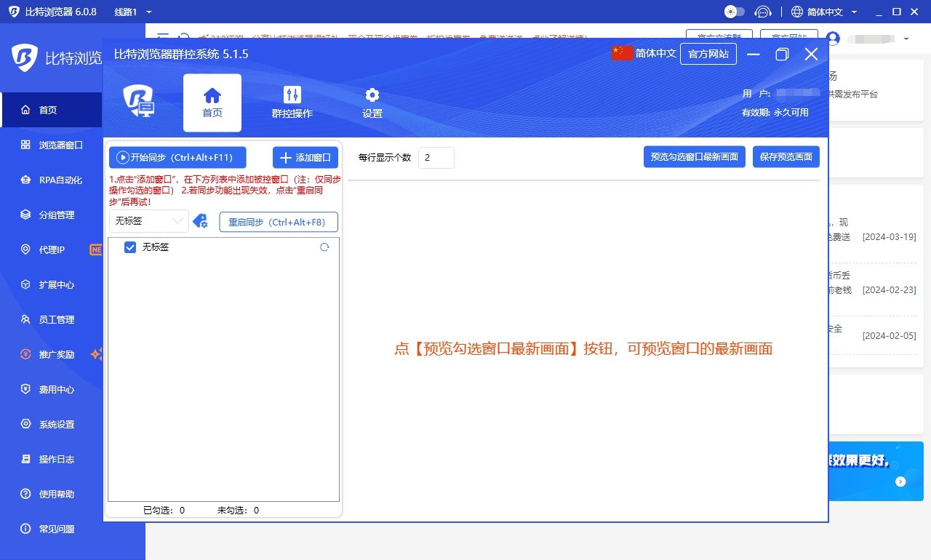Click the 每行显示个数 input field
The height and width of the screenshot is (560, 931).
click(436, 157)
